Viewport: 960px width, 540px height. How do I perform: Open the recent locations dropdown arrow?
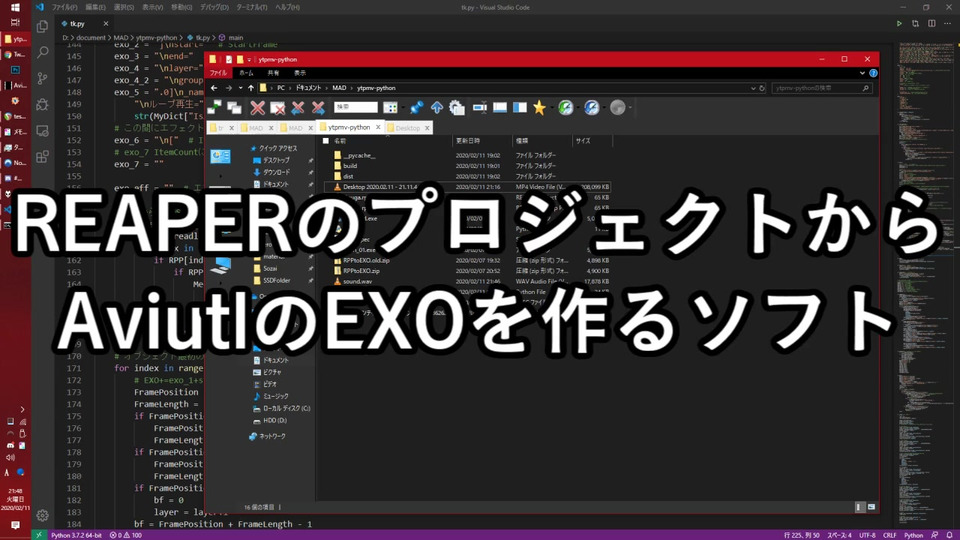pos(240,88)
